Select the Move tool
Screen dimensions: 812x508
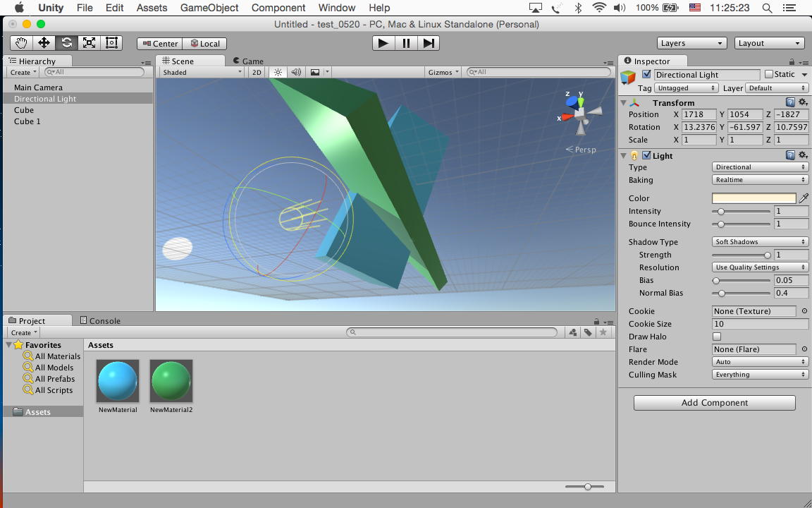[44, 43]
